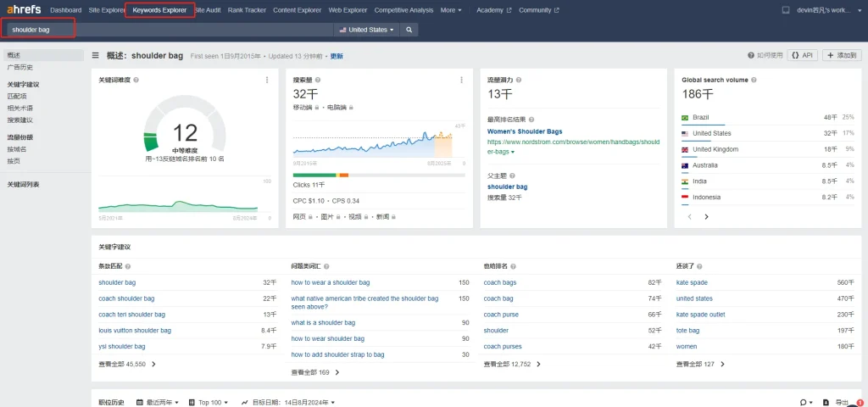The height and width of the screenshot is (407, 868).
Task: Open Content Explorer
Action: point(298,10)
